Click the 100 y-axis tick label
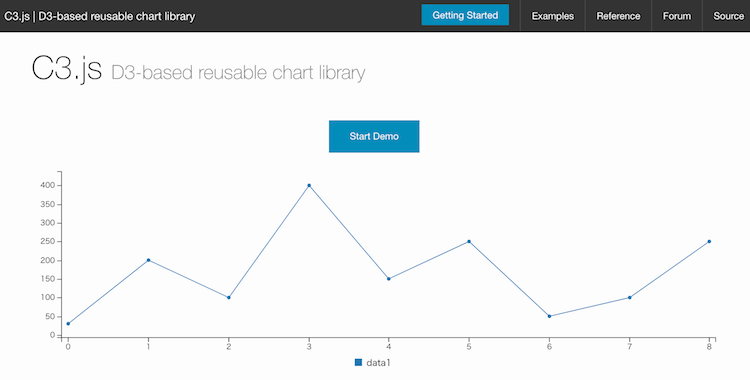 [x=48, y=298]
